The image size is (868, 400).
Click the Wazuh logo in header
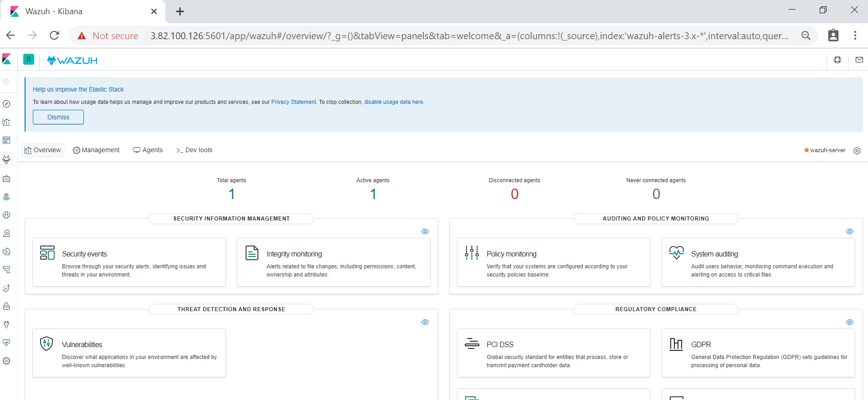tap(72, 60)
